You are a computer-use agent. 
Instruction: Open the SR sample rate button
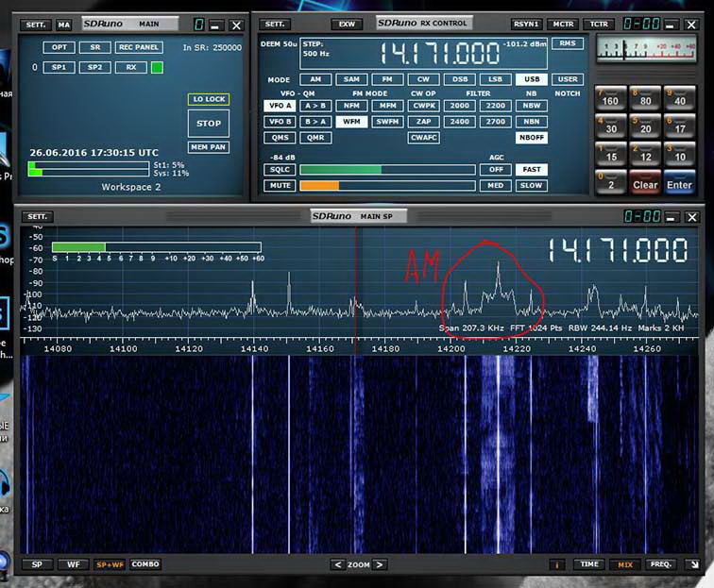tap(95, 47)
